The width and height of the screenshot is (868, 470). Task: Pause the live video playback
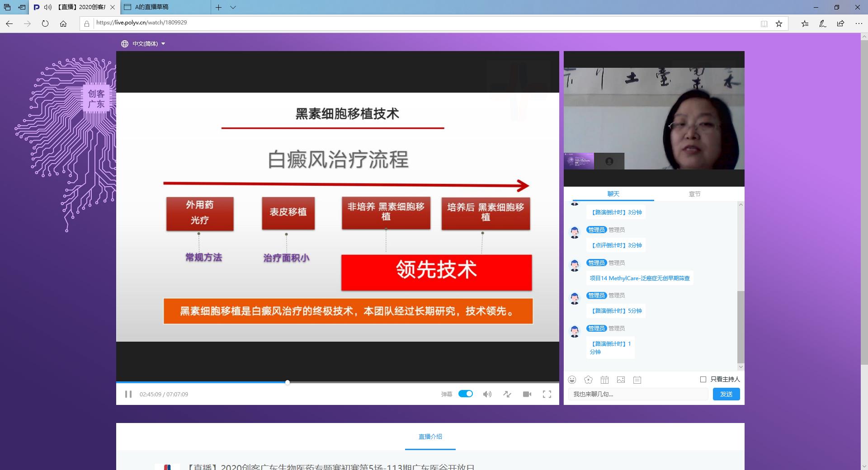[128, 394]
